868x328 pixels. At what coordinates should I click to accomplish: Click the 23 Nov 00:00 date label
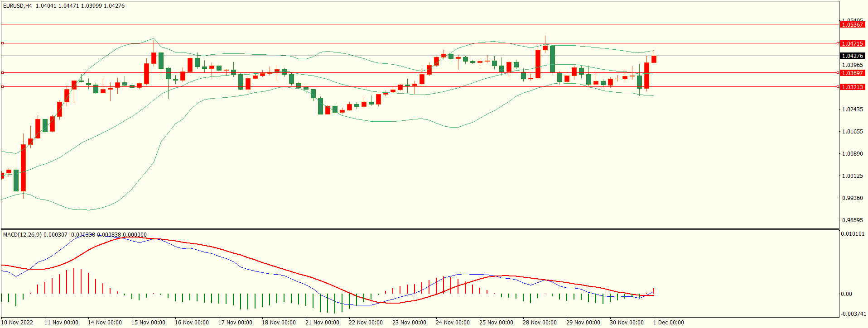[x=409, y=323]
